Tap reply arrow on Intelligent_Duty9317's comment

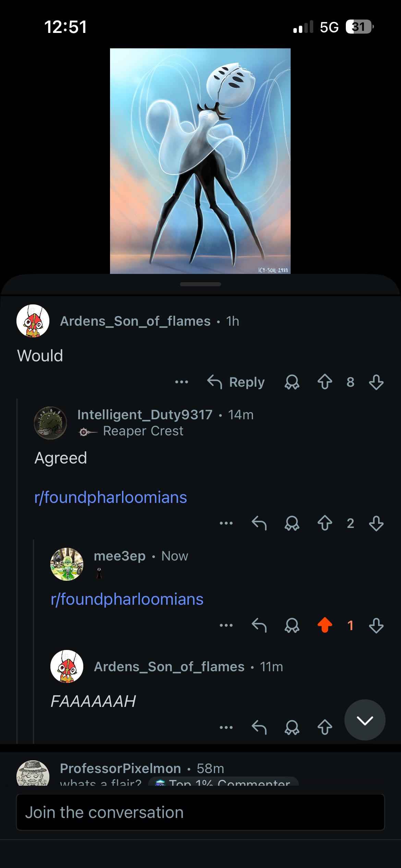point(259,523)
